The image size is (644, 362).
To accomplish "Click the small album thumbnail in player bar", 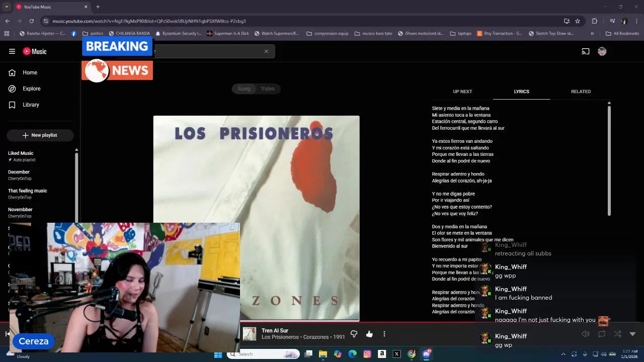I will (x=250, y=334).
